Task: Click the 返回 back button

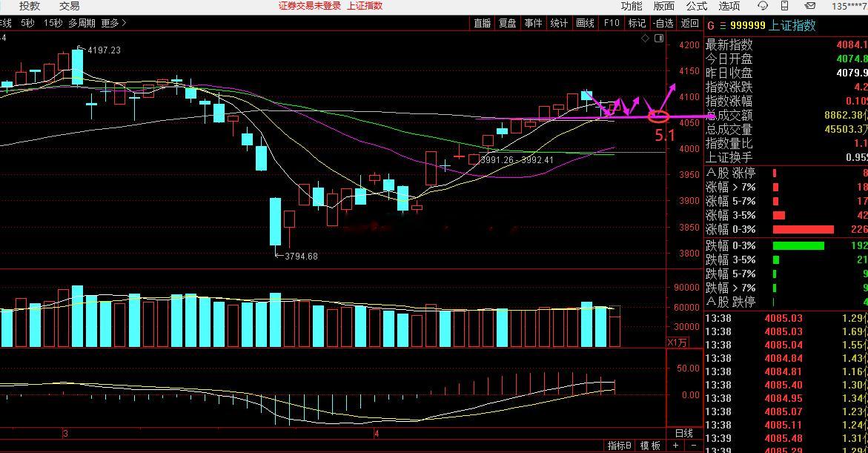Action: pos(690,23)
